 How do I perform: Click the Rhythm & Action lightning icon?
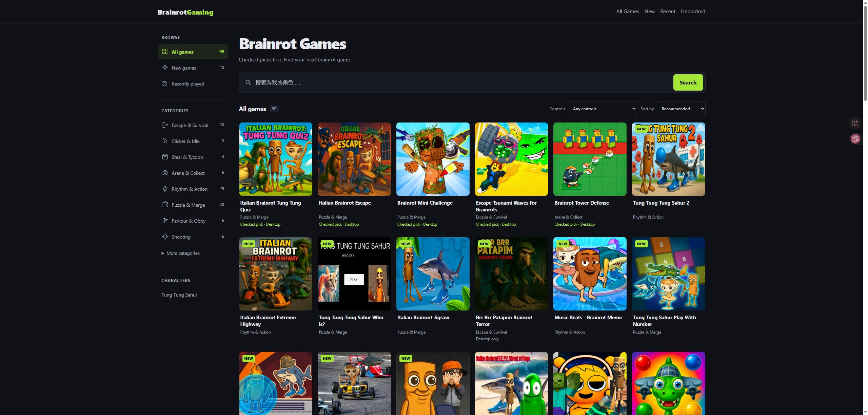point(165,189)
